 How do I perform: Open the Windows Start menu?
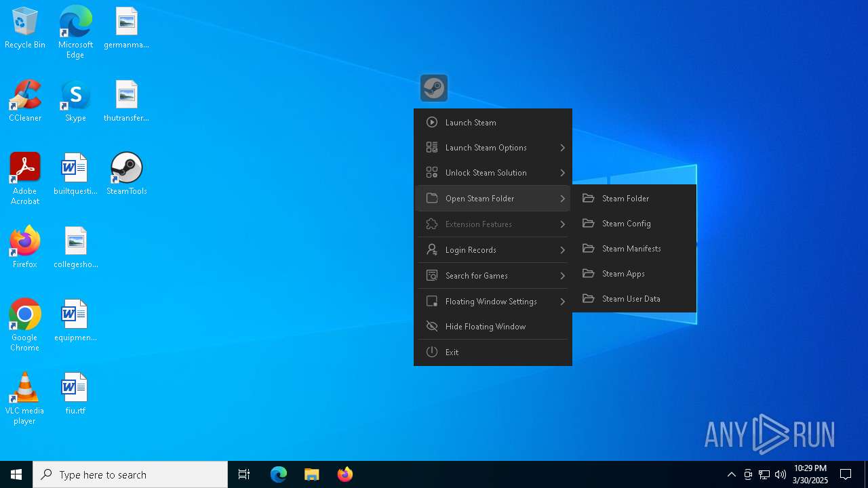[x=16, y=474]
